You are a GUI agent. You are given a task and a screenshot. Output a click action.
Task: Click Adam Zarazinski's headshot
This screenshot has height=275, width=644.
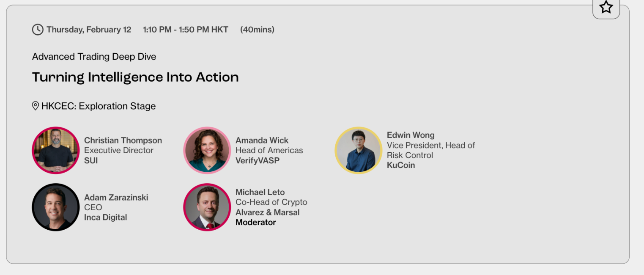[56, 207]
